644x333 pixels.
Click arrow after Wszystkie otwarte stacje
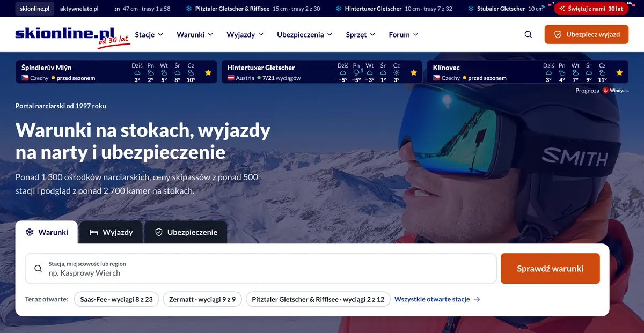477,299
